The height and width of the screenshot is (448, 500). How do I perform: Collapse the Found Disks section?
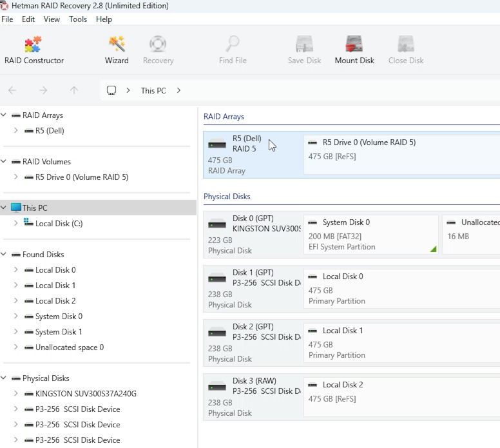[3, 254]
